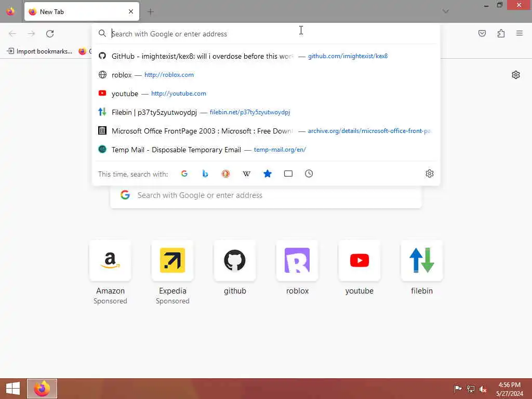
Task: Open a new tab with plus button
Action: click(x=151, y=12)
